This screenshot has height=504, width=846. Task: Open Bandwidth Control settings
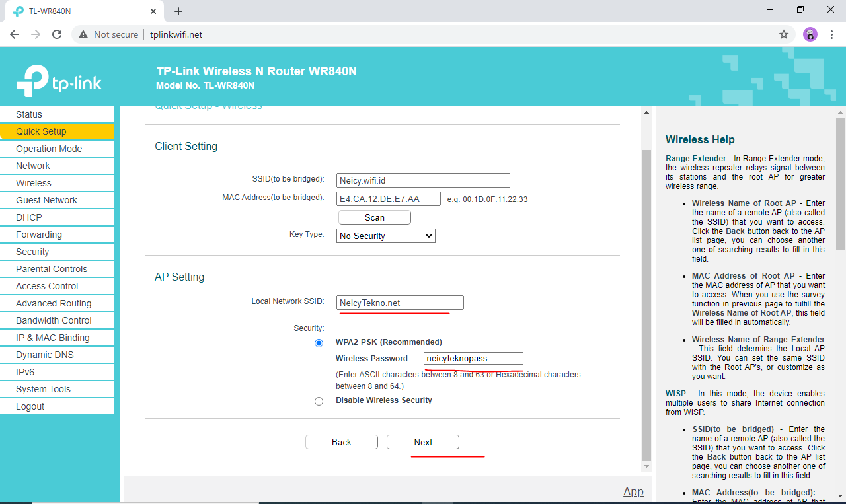click(x=57, y=320)
